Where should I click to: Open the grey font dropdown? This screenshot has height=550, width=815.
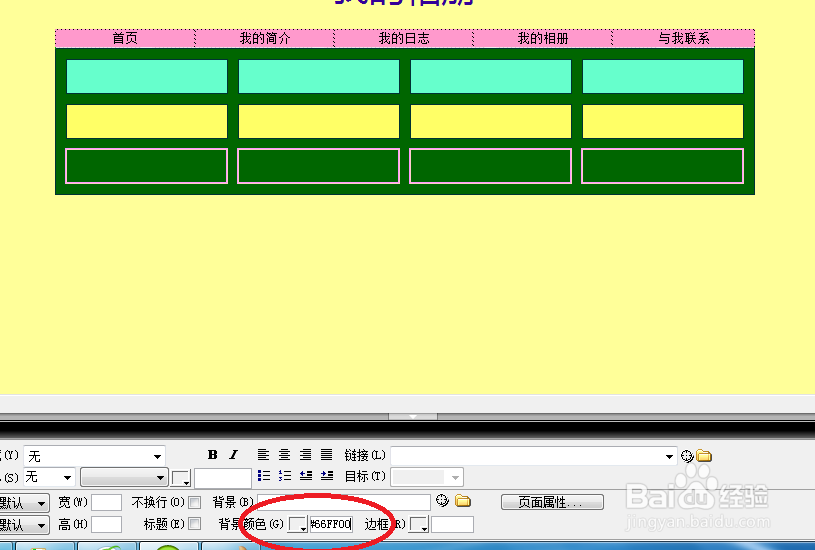124,477
